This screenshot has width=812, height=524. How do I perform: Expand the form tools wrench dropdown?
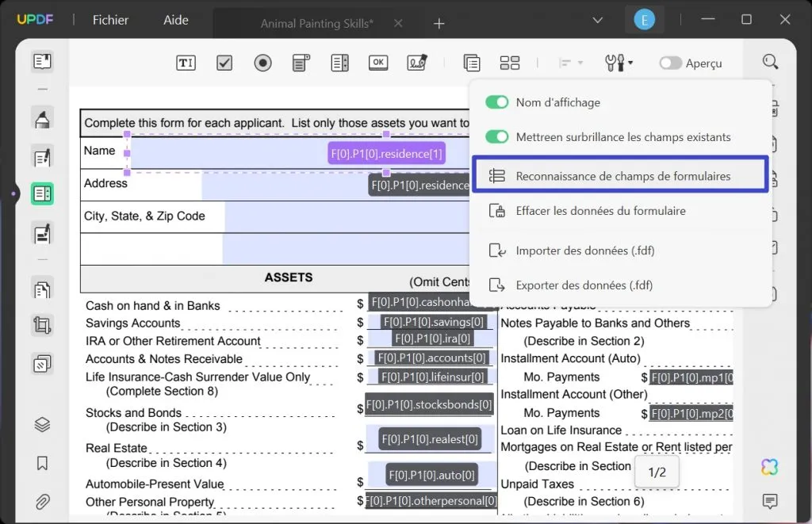[x=619, y=63]
